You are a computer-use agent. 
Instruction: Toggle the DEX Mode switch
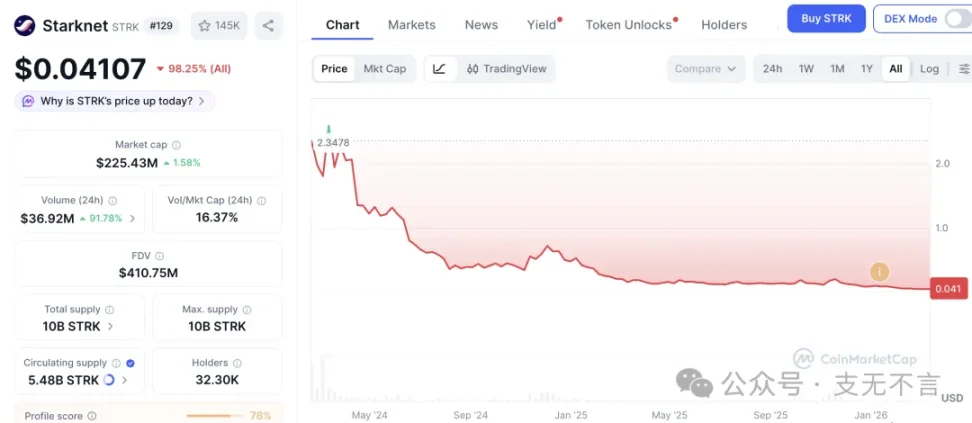click(957, 19)
